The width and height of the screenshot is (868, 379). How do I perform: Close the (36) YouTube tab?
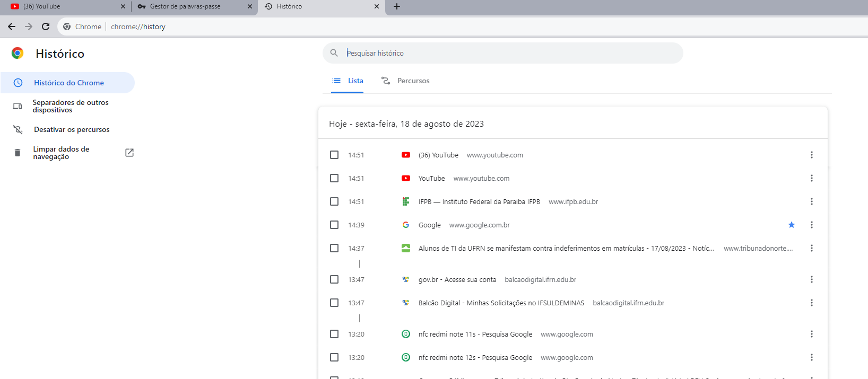pos(123,6)
